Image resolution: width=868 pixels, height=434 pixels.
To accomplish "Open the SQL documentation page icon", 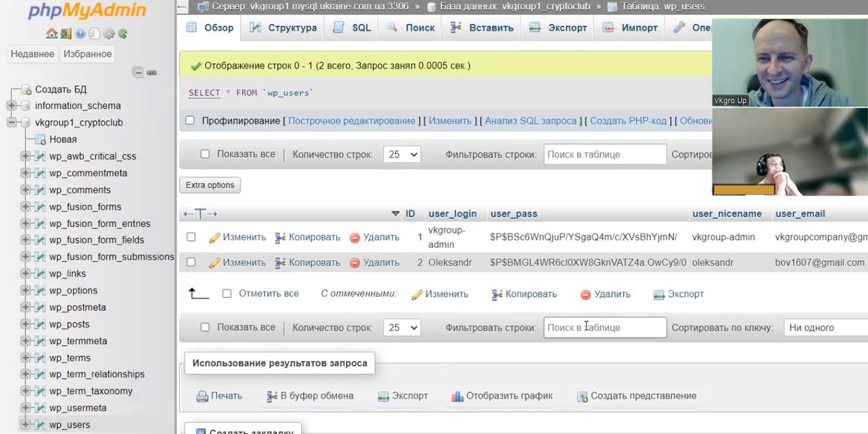I will [x=94, y=34].
